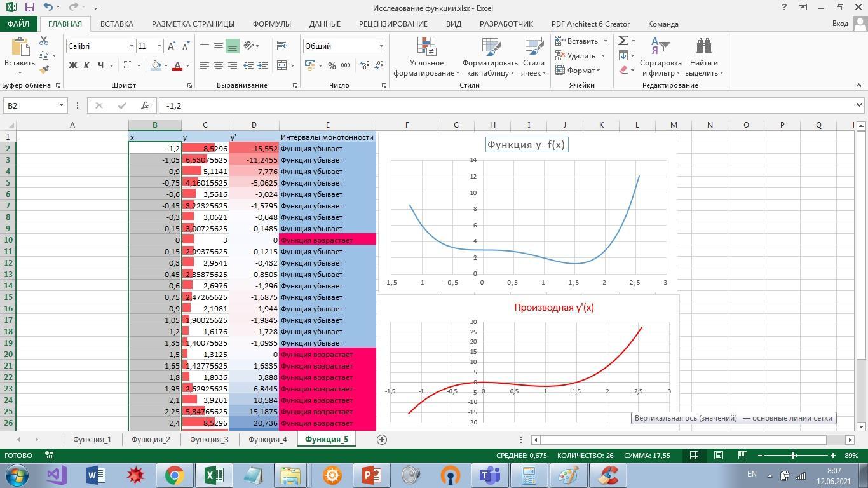868x488 pixels.
Task: Click the Copy icon in clipboard group
Action: (44, 55)
